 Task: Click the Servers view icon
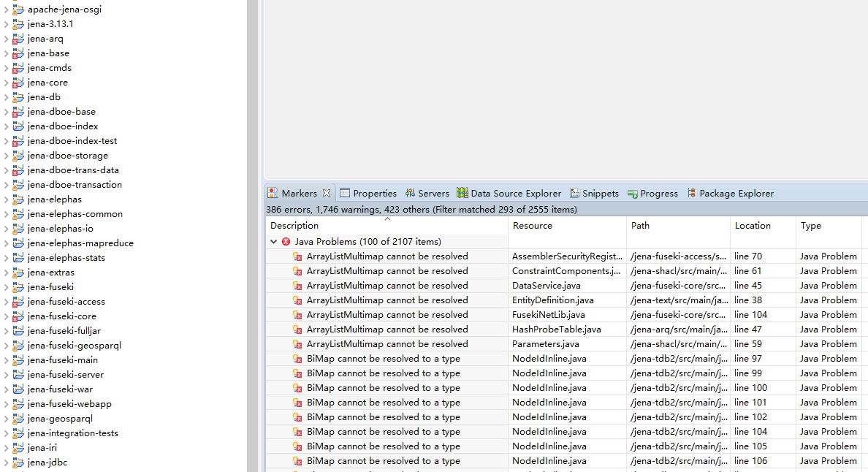(x=410, y=193)
